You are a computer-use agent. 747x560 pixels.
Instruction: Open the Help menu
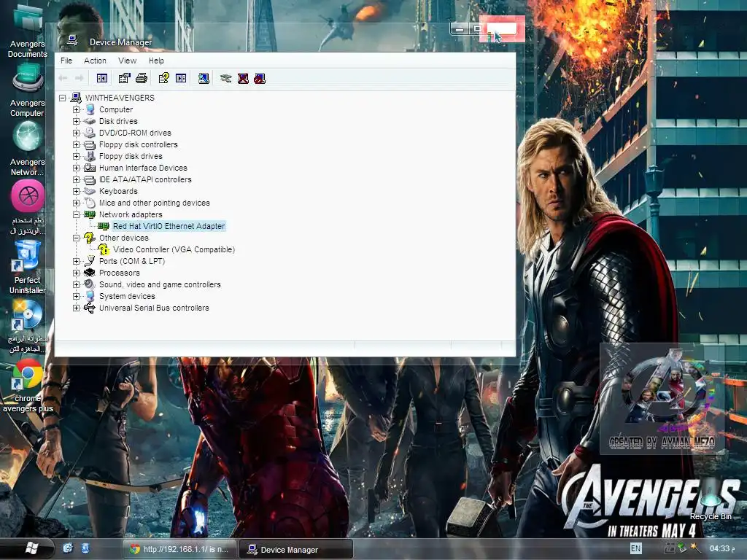tap(156, 61)
